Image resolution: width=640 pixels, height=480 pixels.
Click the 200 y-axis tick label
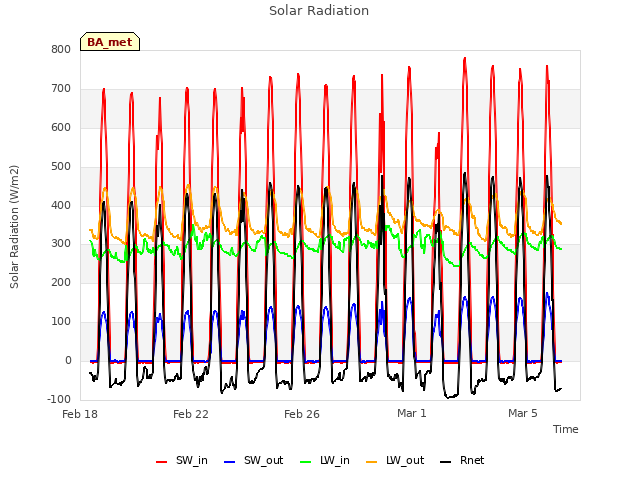point(61,282)
